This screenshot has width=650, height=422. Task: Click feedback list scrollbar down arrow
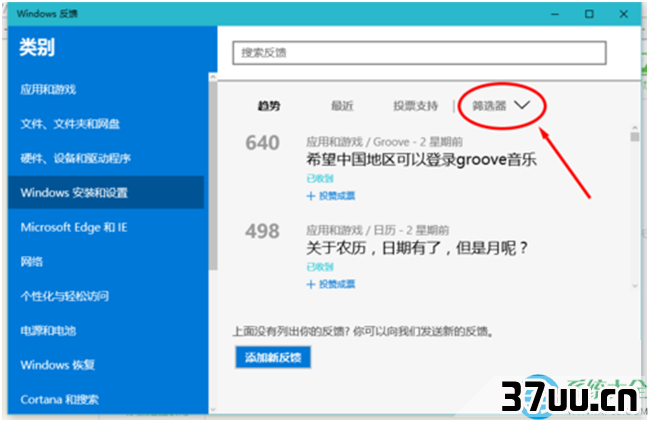point(635,286)
